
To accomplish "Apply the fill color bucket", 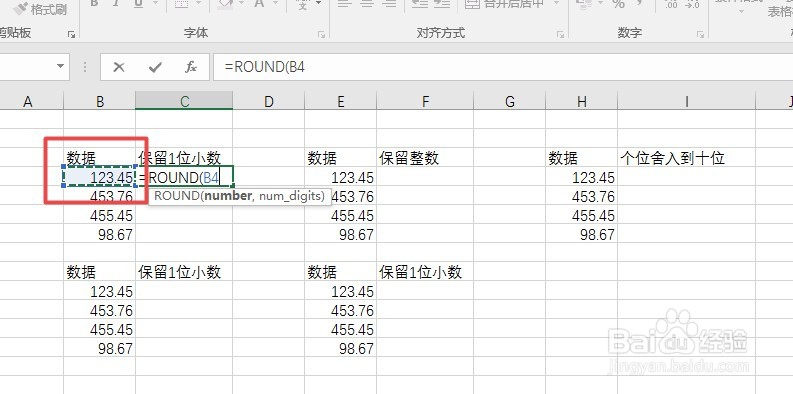I will [x=225, y=4].
